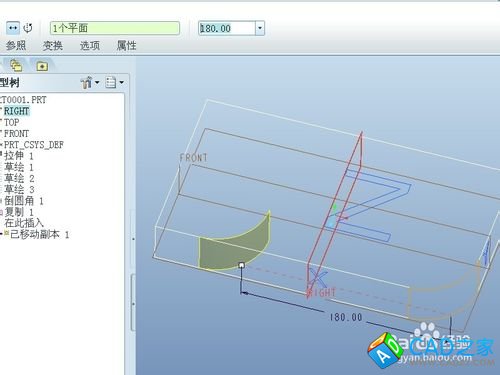Select 倒圆角 1 feature in model tree

click(24, 201)
